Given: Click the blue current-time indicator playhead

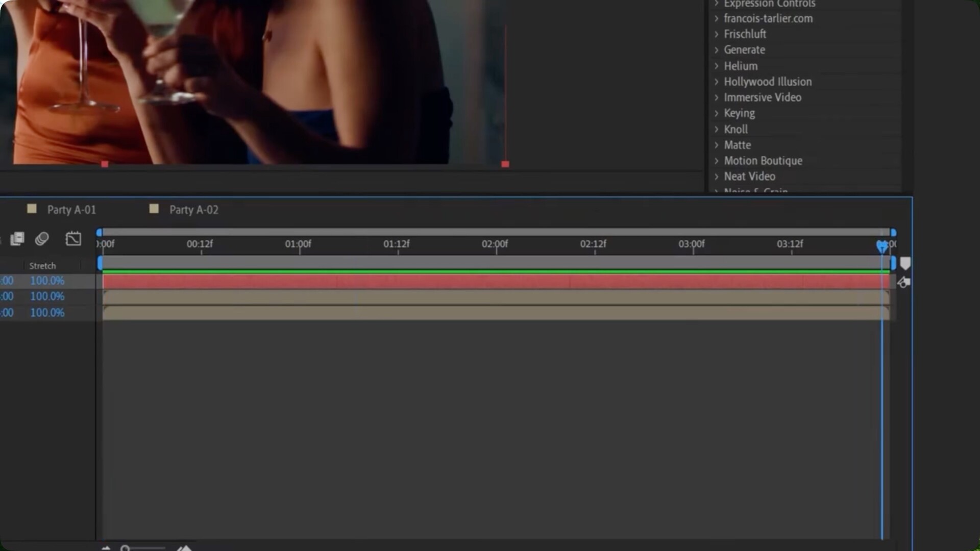Looking at the screenshot, I should [881, 246].
